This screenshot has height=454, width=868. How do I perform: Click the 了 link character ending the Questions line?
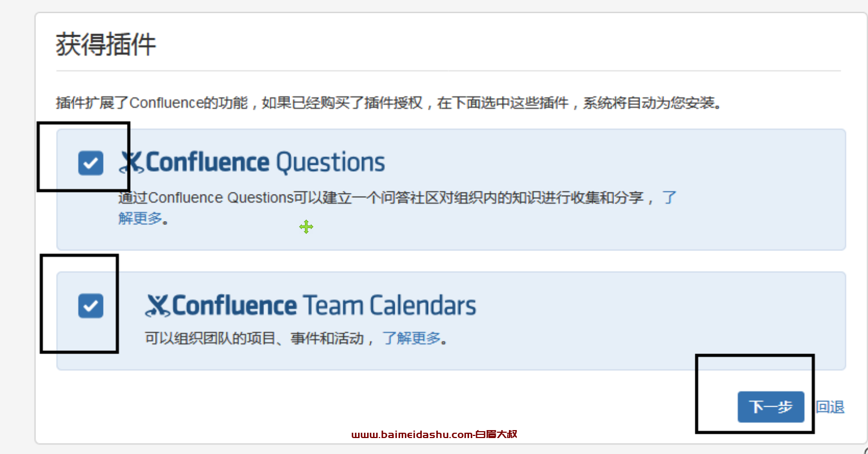point(669,198)
